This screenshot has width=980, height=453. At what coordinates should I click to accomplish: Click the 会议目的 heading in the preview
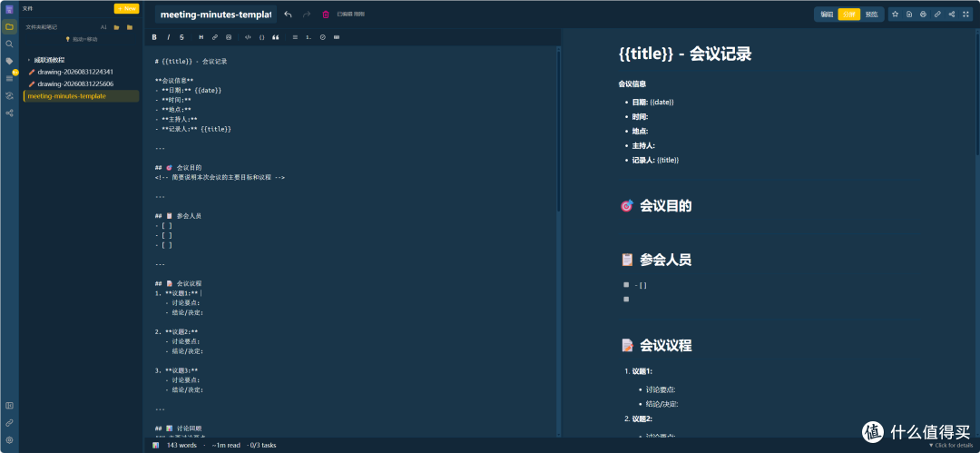666,206
